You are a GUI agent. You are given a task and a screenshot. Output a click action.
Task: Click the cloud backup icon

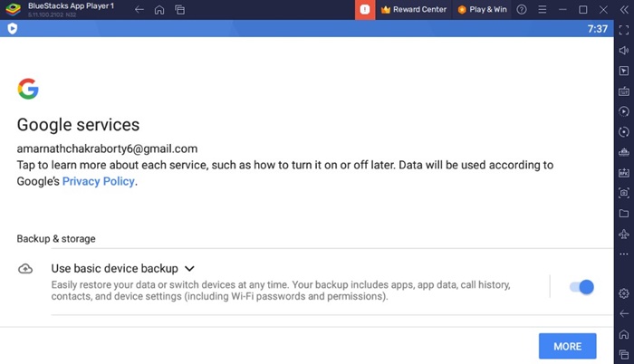pos(25,269)
